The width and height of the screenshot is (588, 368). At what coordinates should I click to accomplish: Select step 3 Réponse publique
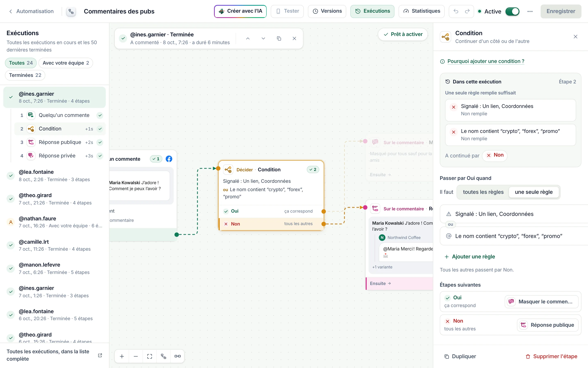click(60, 142)
